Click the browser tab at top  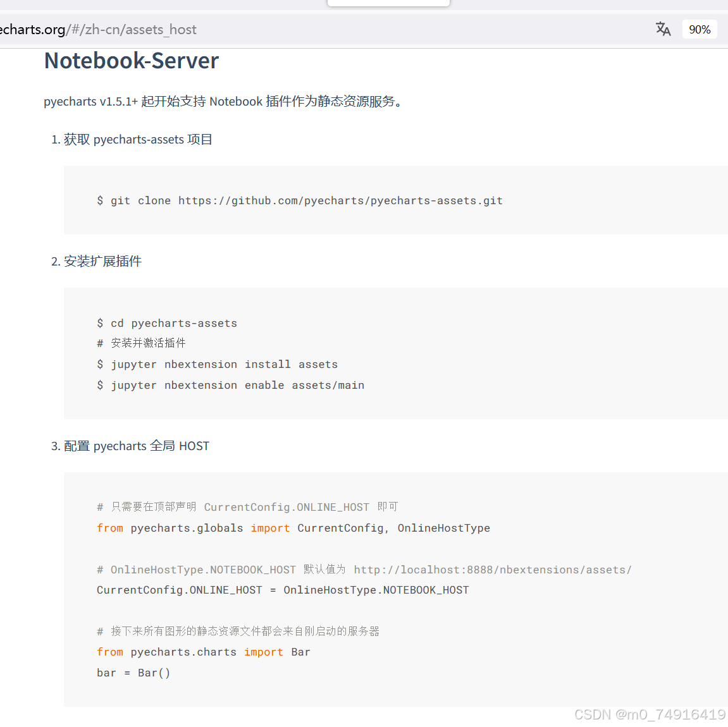pos(388,3)
